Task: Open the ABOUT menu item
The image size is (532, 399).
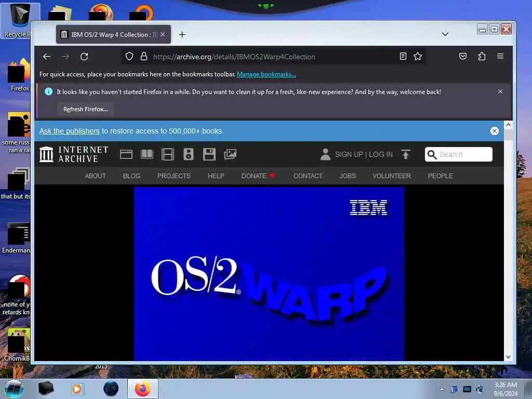Action: (96, 176)
